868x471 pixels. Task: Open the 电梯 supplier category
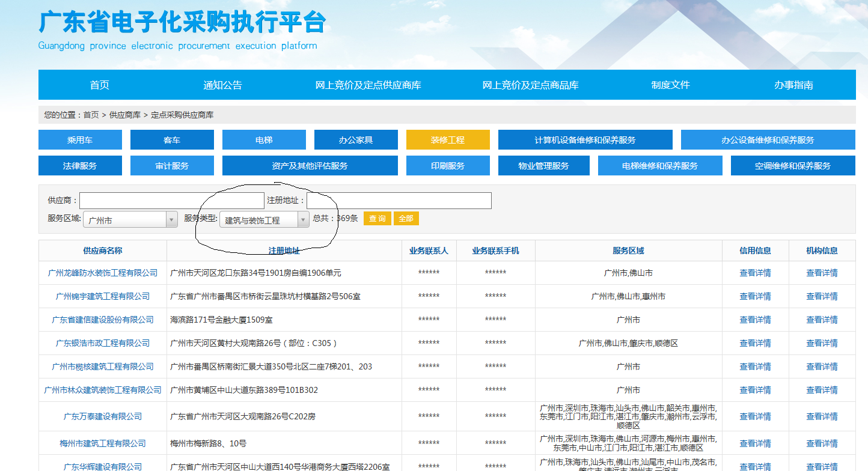click(x=264, y=139)
